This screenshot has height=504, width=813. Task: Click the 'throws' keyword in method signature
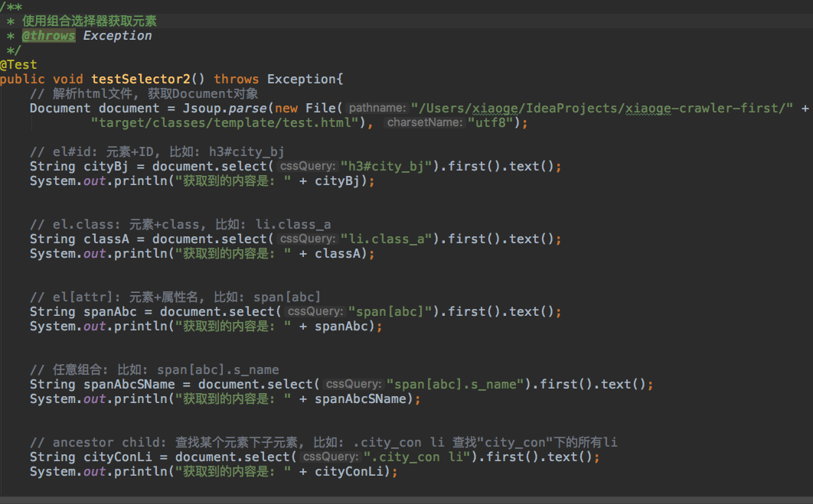[x=236, y=80]
